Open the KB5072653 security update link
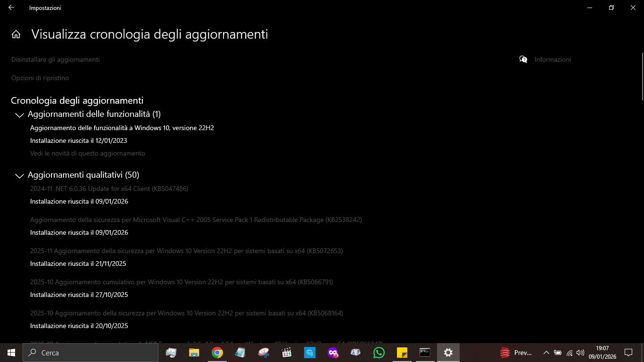The height and width of the screenshot is (362, 644). click(187, 251)
